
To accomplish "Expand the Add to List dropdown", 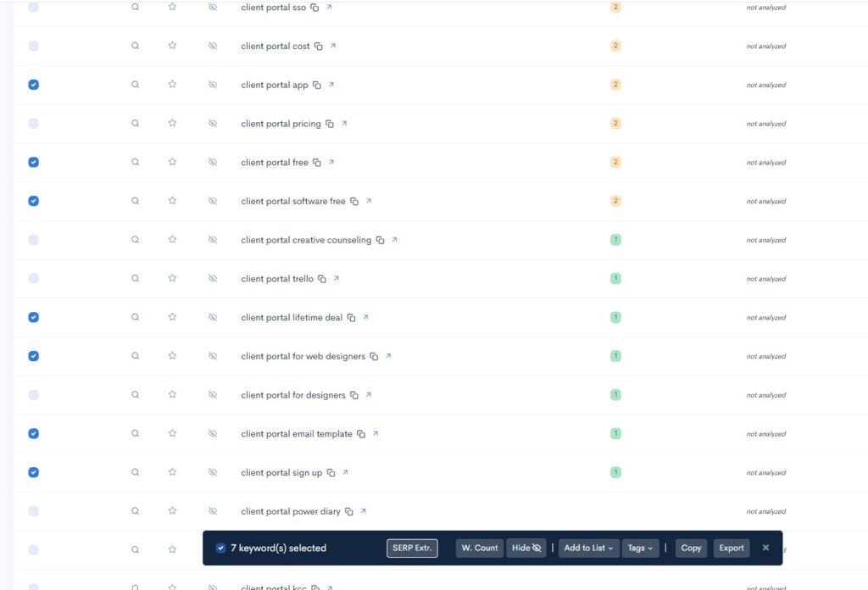I will [589, 548].
